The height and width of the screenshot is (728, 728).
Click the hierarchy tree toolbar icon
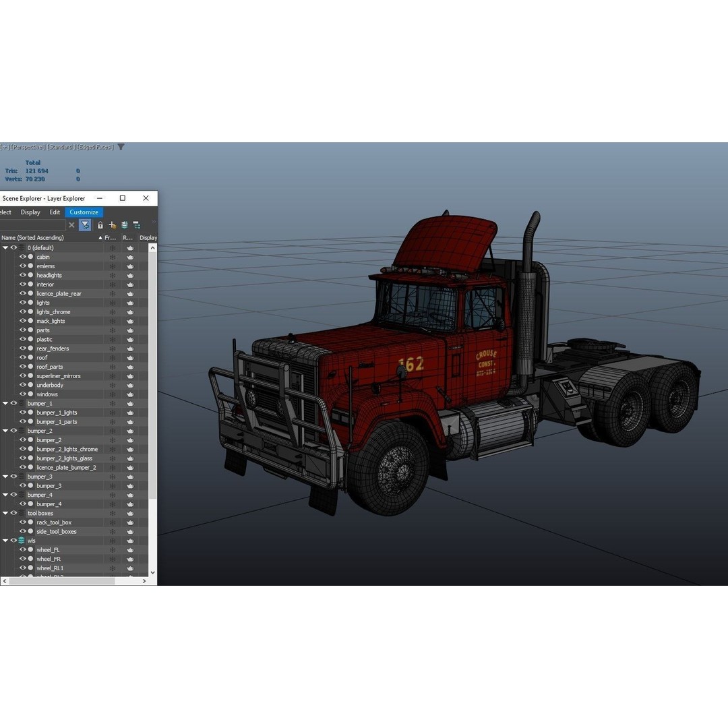coord(136,225)
